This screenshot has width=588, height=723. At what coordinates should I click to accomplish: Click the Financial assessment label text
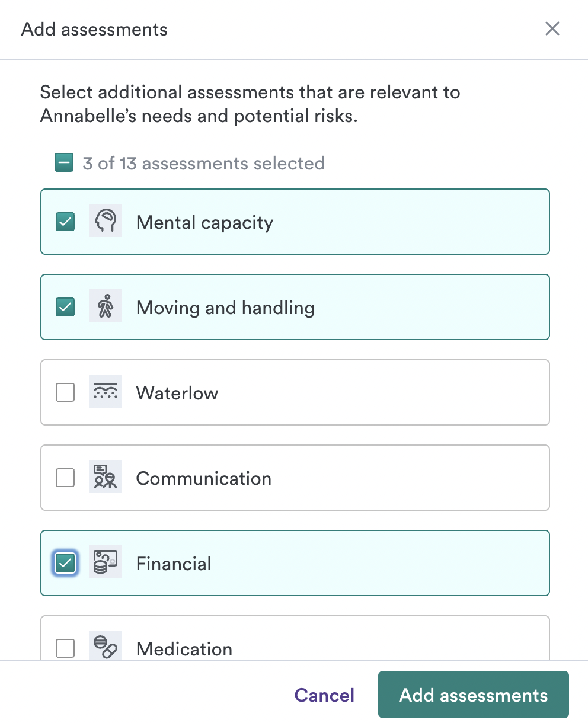[x=174, y=564]
